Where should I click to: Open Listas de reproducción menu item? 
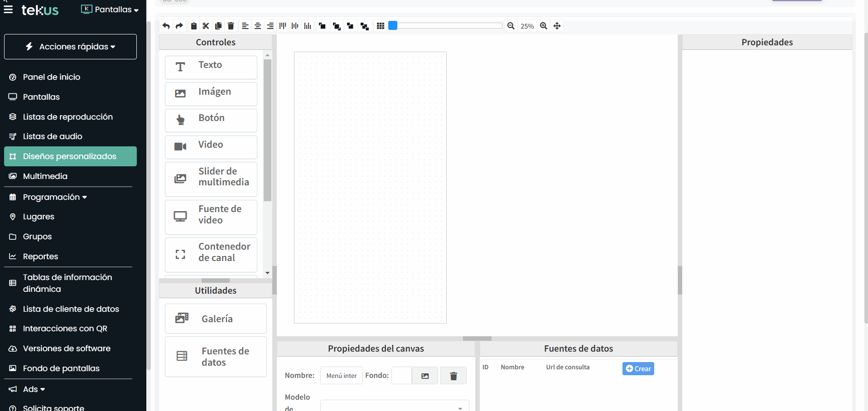point(68,117)
